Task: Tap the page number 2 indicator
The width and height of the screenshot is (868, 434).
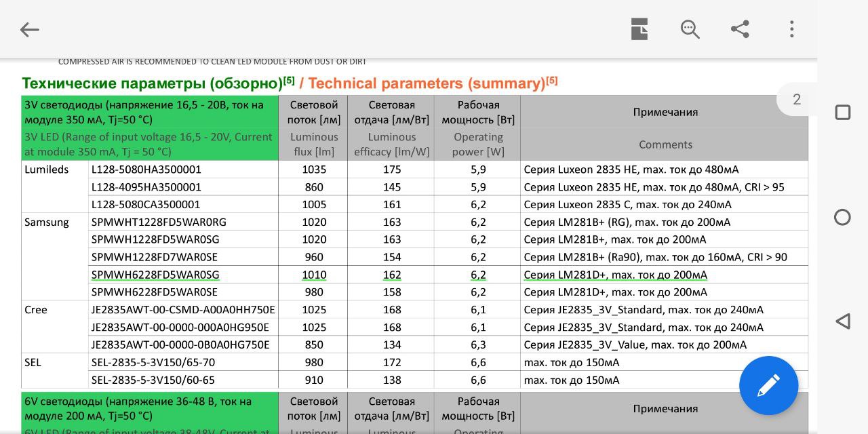Action: coord(797,100)
